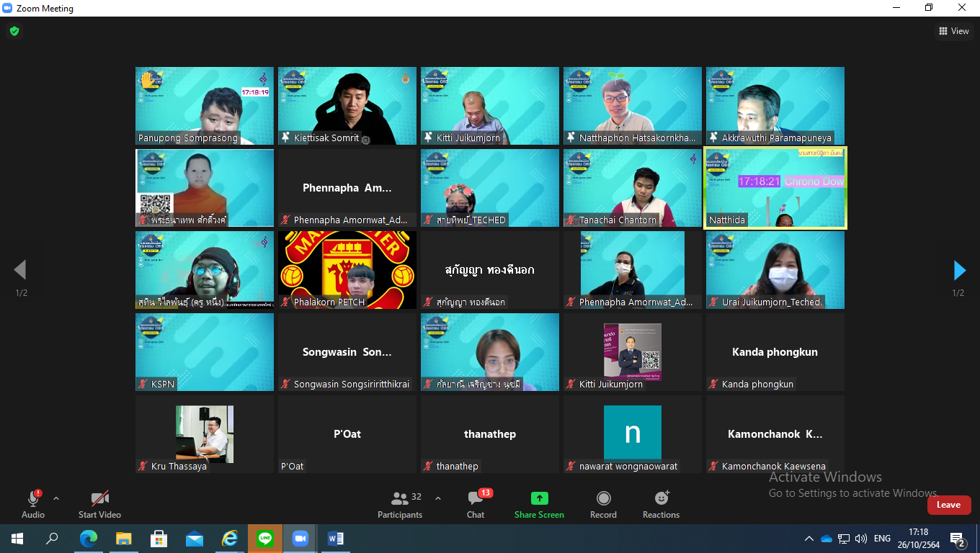Open Internet Explorer from the taskbar

click(229, 539)
